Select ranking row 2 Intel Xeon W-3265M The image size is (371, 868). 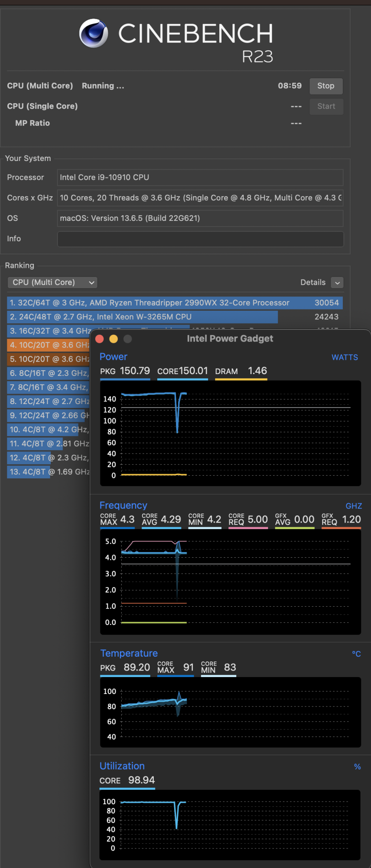pyautogui.click(x=175, y=317)
